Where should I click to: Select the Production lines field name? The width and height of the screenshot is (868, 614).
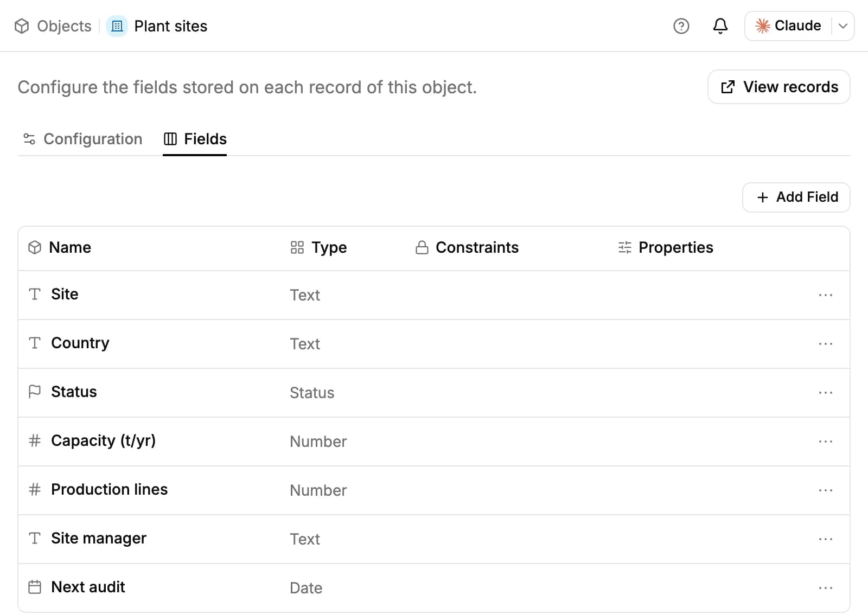pyautogui.click(x=109, y=489)
